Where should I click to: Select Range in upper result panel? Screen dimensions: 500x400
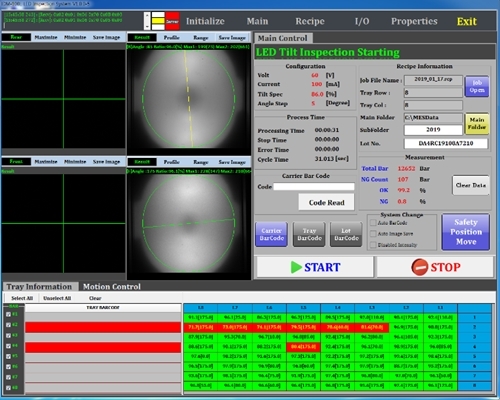click(x=201, y=38)
